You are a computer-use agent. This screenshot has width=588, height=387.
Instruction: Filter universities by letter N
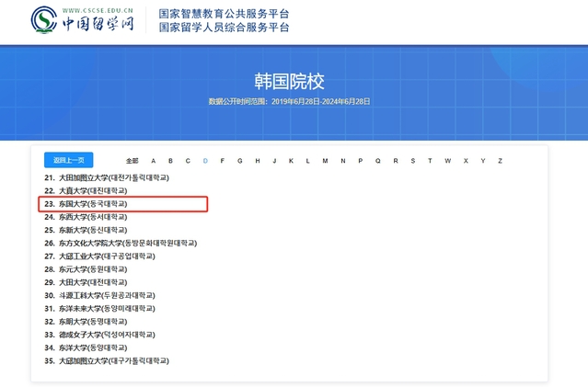click(x=342, y=161)
